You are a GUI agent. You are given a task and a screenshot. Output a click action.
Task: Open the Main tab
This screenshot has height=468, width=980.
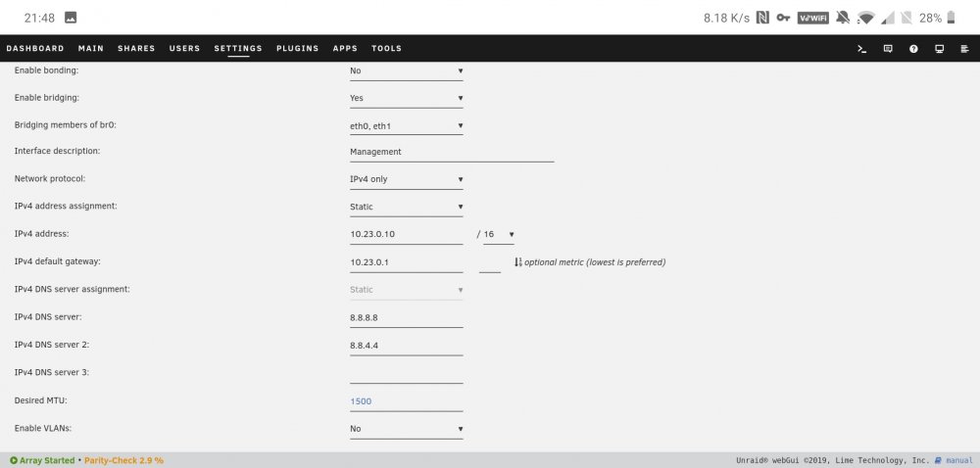click(x=91, y=49)
